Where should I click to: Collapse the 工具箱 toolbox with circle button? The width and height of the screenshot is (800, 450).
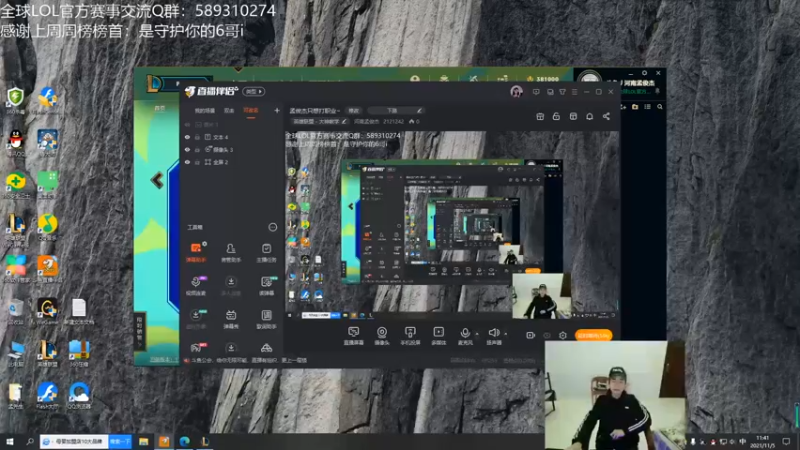click(x=272, y=227)
